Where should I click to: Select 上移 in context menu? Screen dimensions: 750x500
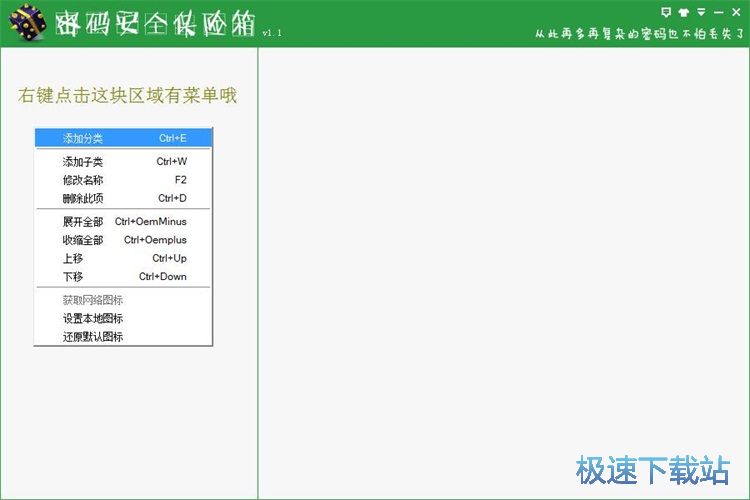124,258
